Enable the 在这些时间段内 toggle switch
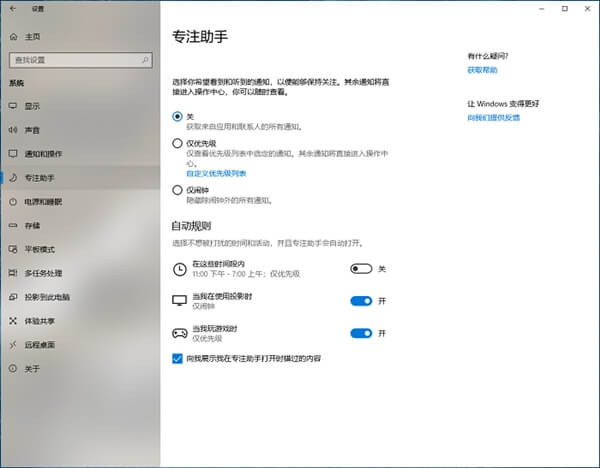Viewport: 600px width, 468px height. coord(361,269)
